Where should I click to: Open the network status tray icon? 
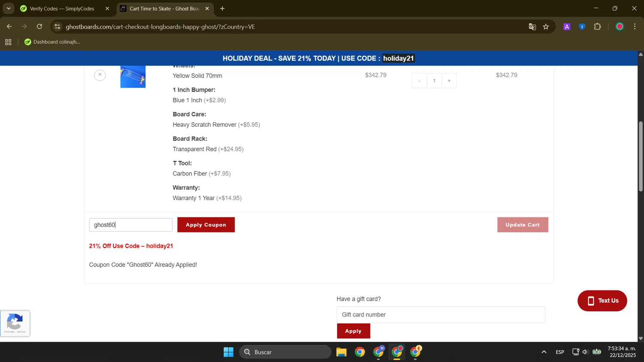[x=576, y=352]
